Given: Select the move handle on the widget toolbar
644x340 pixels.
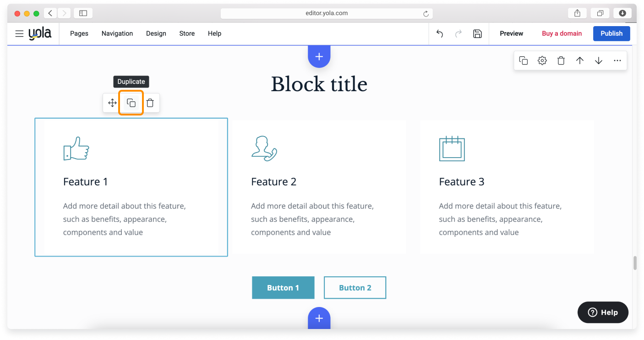Looking at the screenshot, I should [x=112, y=103].
